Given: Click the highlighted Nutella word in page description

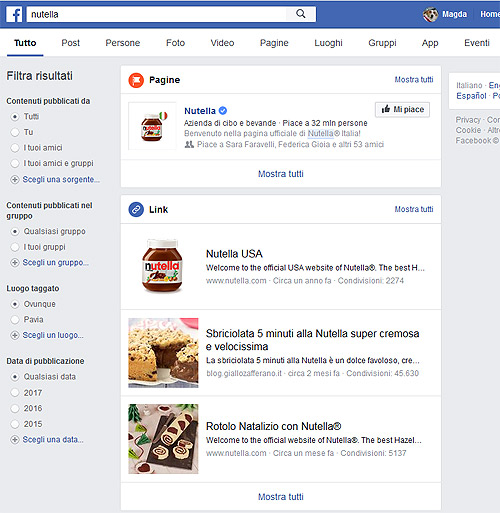Looking at the screenshot, I should pos(320,133).
